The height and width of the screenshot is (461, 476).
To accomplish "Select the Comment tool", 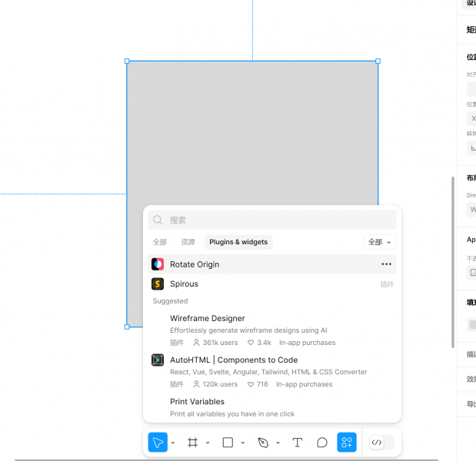I will [x=322, y=443].
